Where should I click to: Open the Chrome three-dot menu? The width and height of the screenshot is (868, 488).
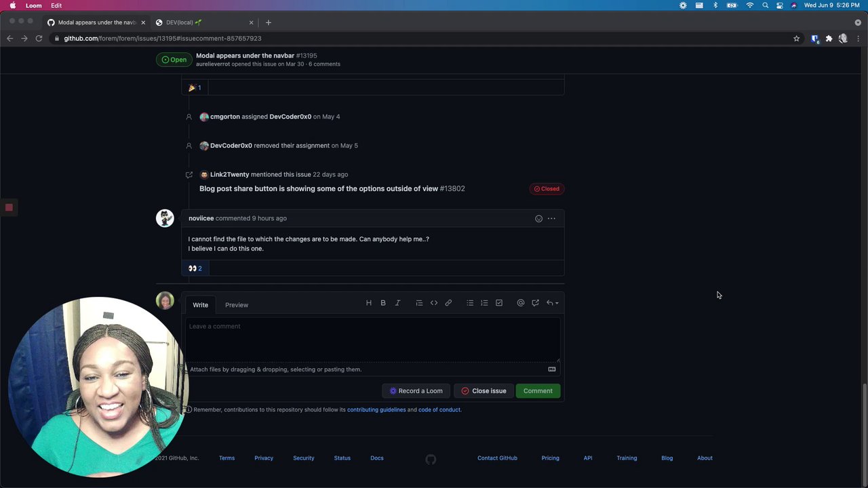(858, 39)
